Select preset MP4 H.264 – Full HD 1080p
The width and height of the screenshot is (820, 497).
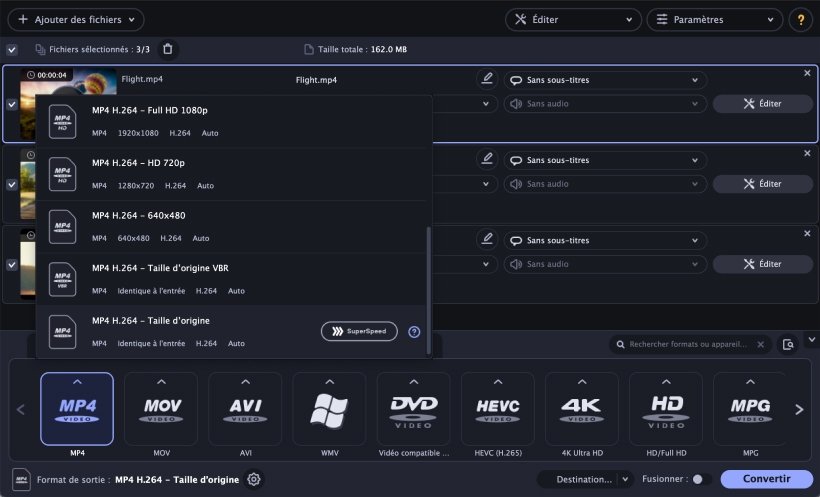pyautogui.click(x=231, y=121)
